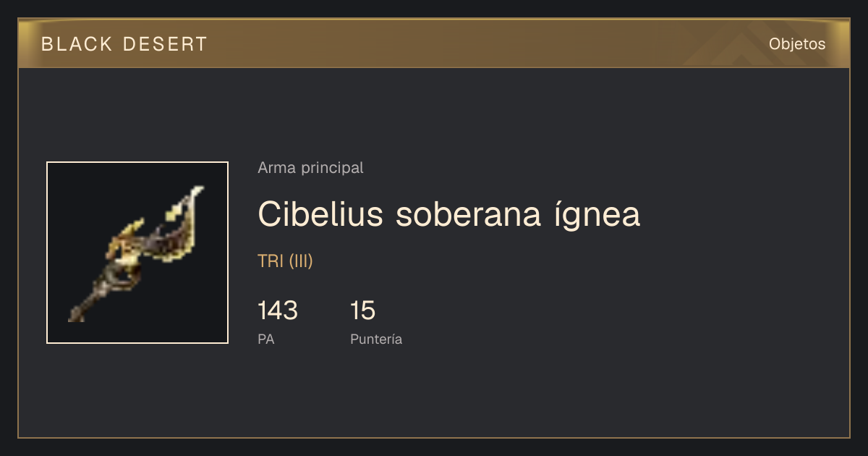
Task: Select the word DESERT in the header
Action: click(166, 44)
